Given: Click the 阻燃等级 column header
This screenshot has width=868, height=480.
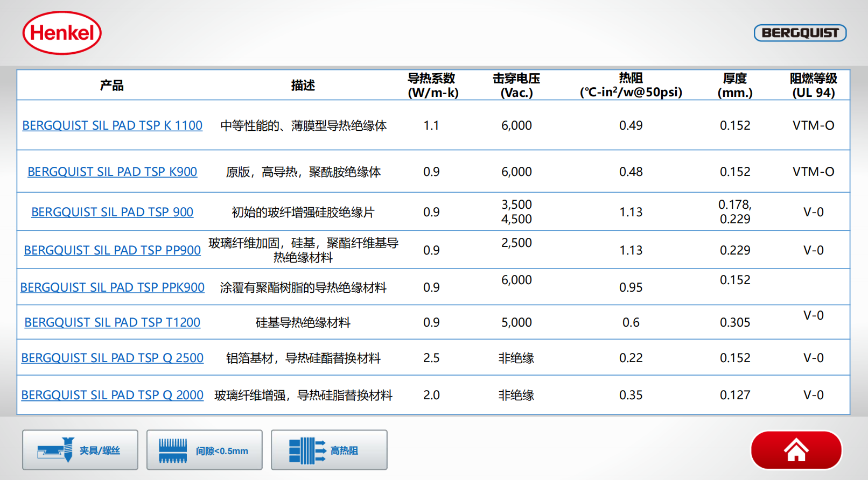Looking at the screenshot, I should pyautogui.click(x=813, y=85).
